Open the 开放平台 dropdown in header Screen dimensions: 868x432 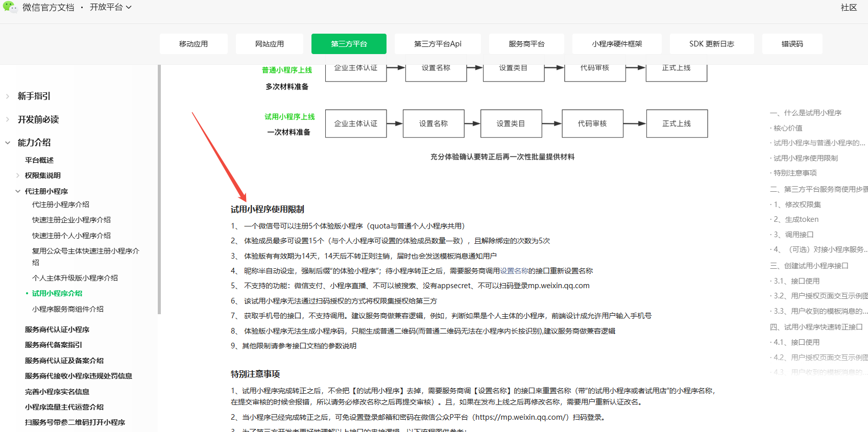(x=111, y=7)
